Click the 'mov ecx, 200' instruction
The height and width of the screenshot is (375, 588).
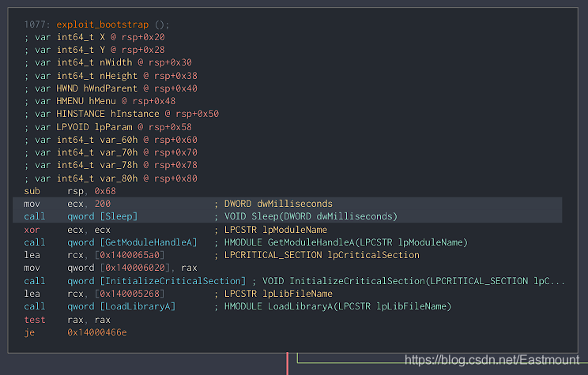pos(67,204)
